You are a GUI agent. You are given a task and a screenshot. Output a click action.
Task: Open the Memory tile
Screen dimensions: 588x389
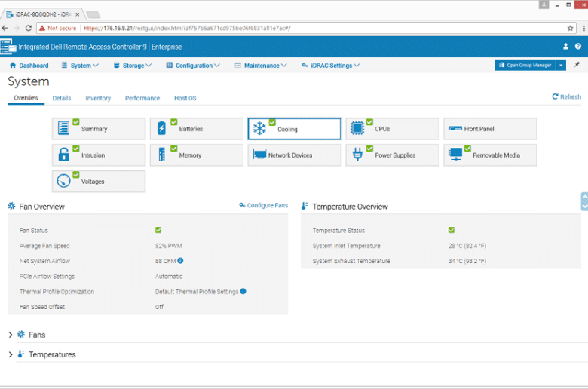point(197,155)
